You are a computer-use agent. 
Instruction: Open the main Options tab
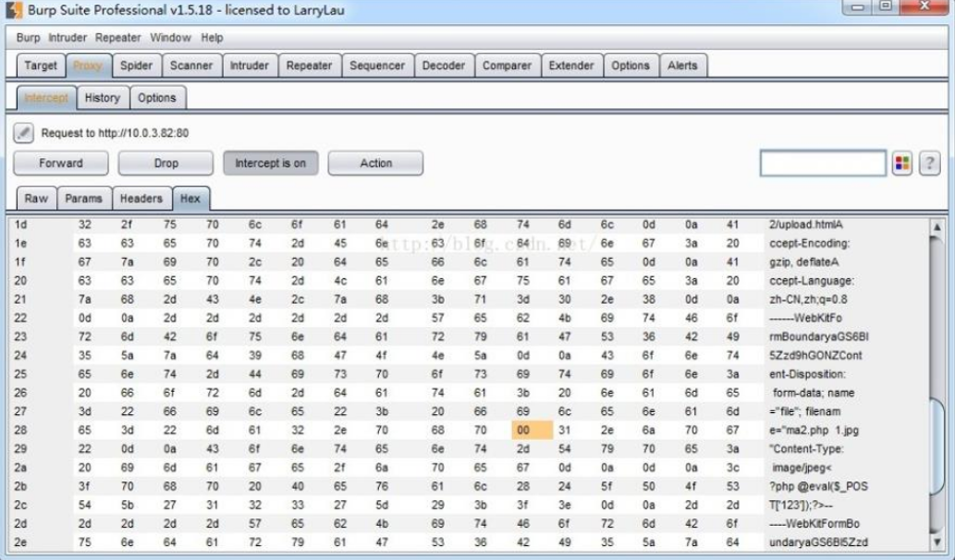[631, 66]
